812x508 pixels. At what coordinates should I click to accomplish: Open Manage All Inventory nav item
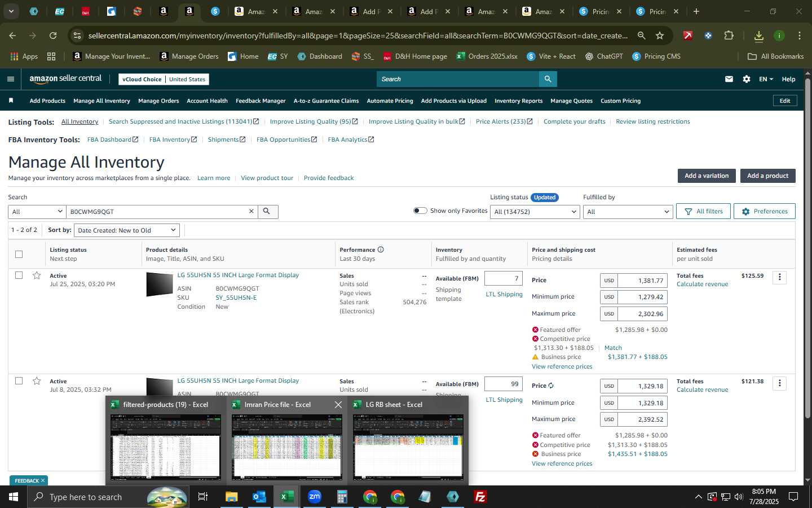pyautogui.click(x=101, y=100)
